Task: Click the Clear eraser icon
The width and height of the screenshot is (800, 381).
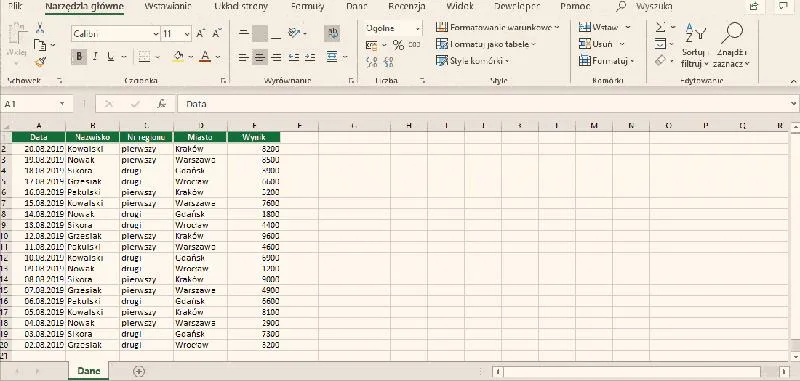Action: tap(661, 61)
